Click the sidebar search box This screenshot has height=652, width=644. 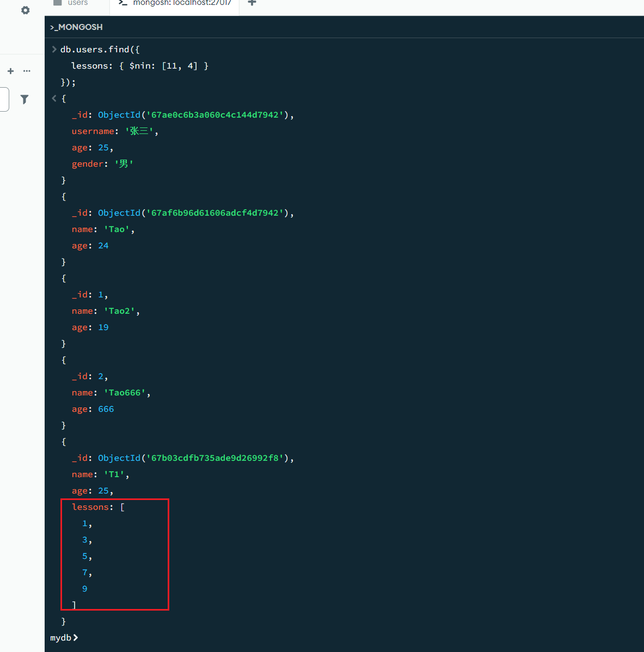tap(4, 99)
